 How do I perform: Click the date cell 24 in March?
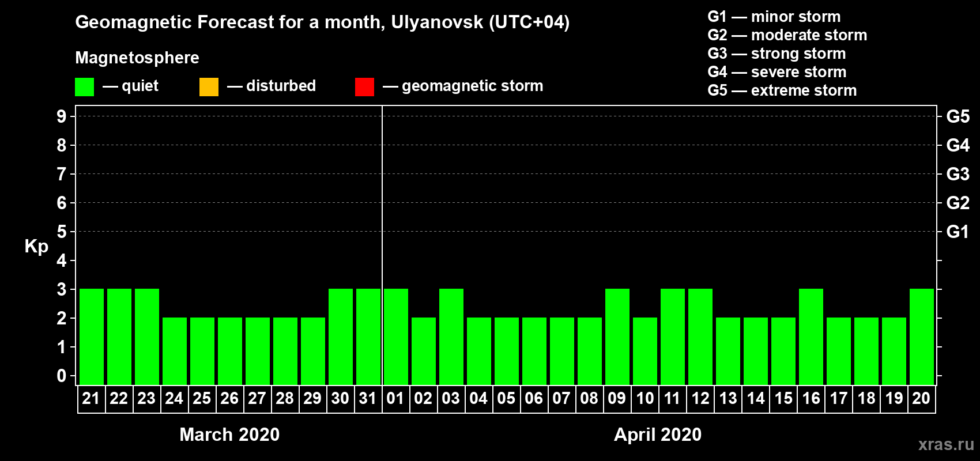(x=175, y=399)
